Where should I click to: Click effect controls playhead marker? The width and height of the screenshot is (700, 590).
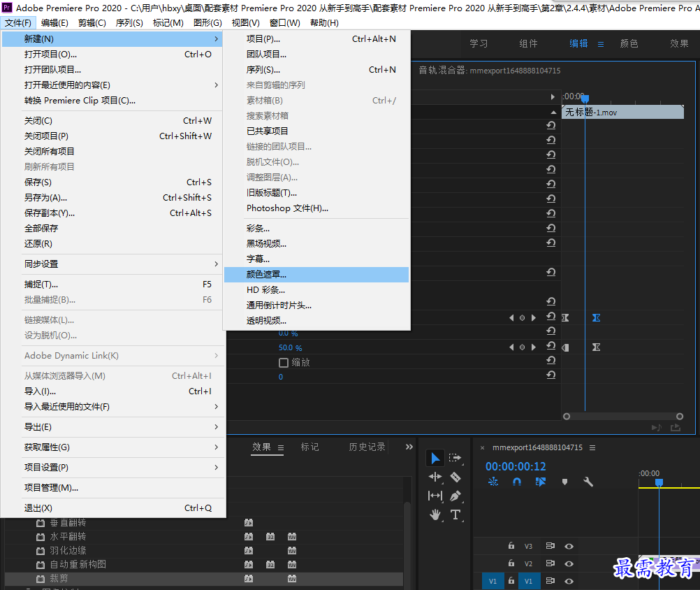585,99
